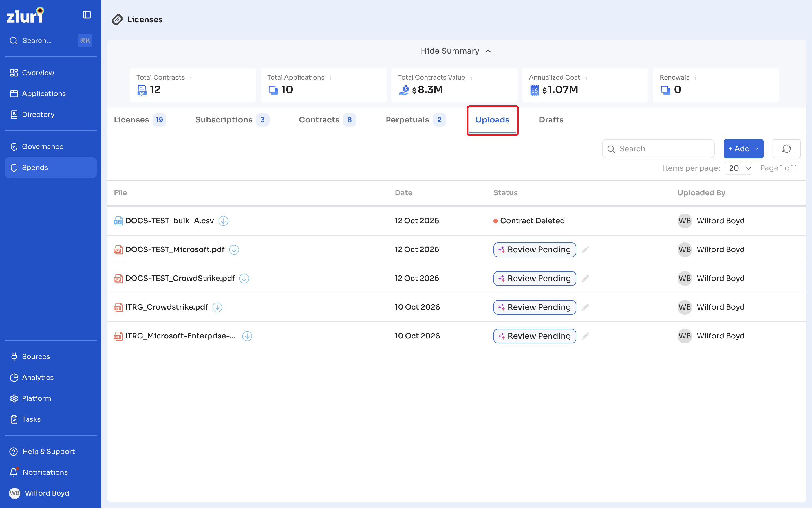
Task: Info icon next to Total Contracts Value
Action: (x=471, y=78)
